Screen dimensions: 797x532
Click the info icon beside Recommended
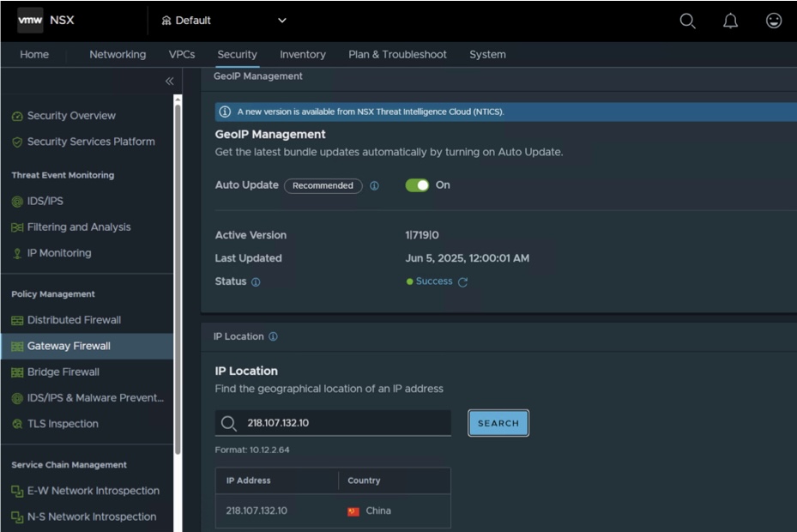pos(374,185)
